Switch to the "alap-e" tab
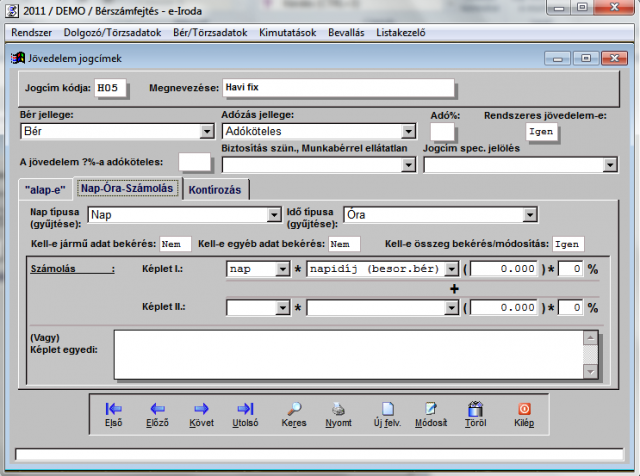Image resolution: width=640 pixels, height=476 pixels. (45, 189)
